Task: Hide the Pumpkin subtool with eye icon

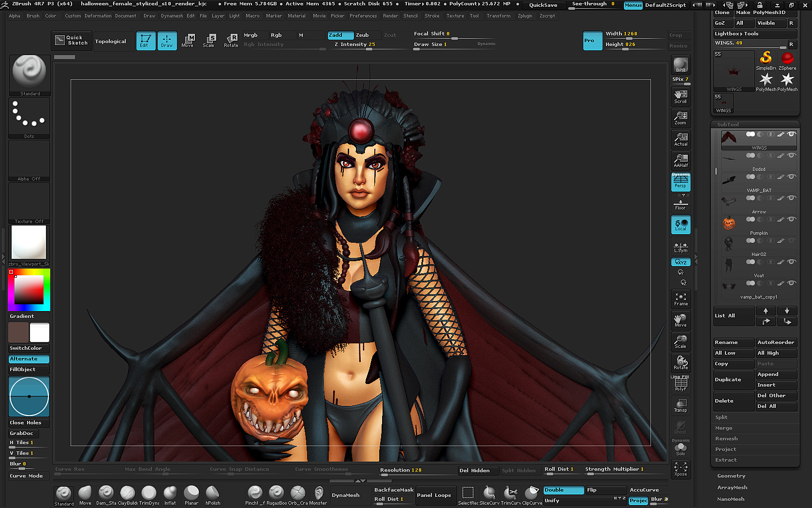Action: tap(792, 219)
